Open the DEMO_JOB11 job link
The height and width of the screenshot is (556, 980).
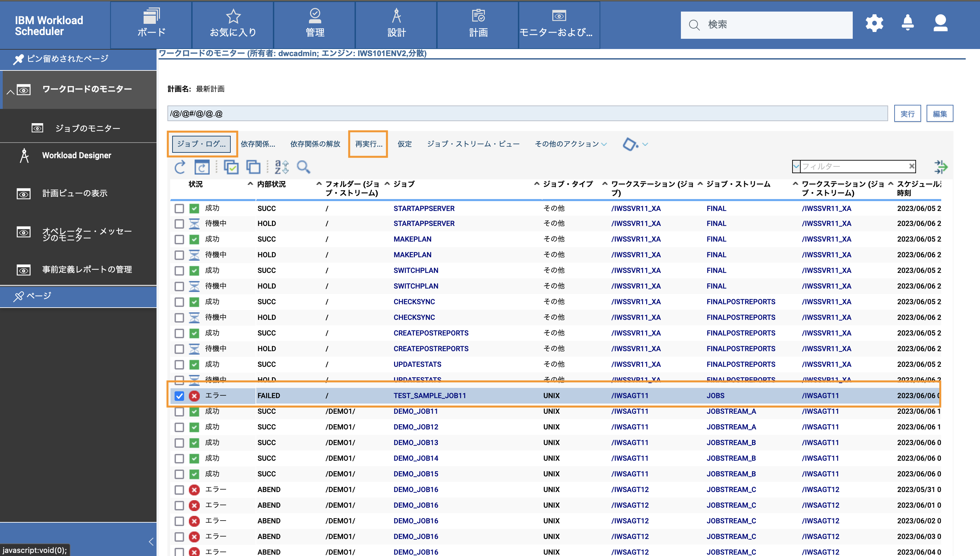(x=416, y=411)
